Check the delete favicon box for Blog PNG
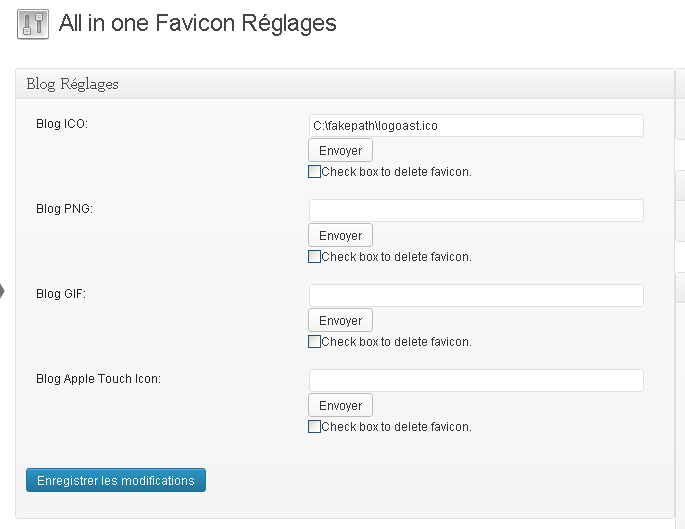Image resolution: width=685 pixels, height=529 pixels. click(315, 257)
